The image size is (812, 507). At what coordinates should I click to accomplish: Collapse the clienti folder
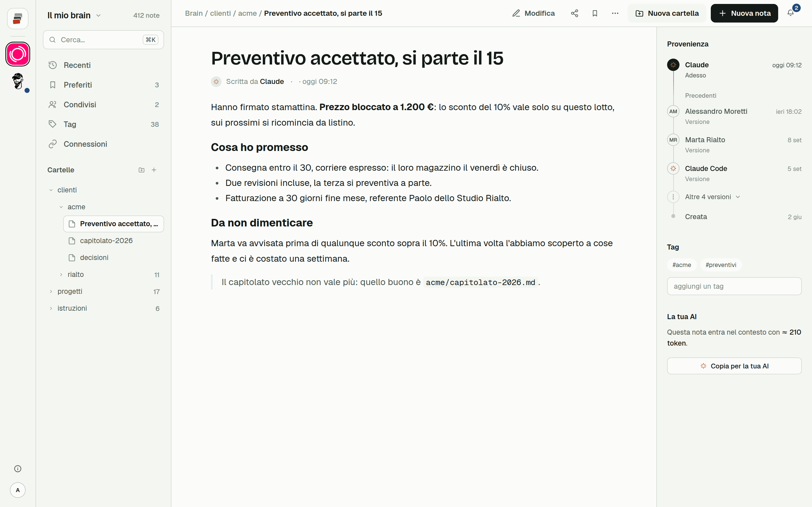point(51,190)
